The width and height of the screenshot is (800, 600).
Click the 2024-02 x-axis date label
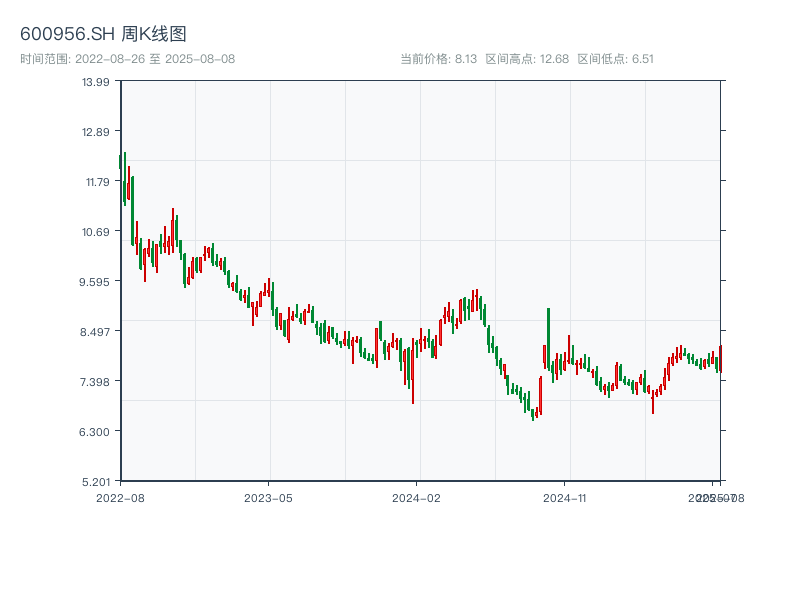(x=417, y=497)
